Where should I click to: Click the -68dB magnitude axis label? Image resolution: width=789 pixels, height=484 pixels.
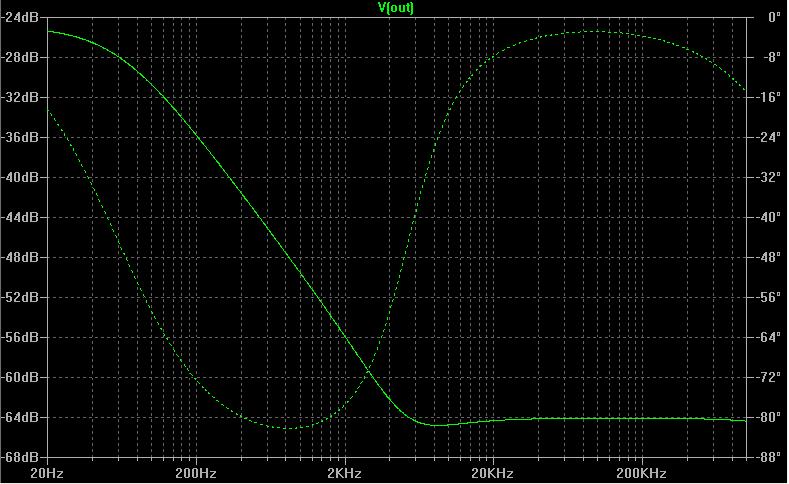pos(20,457)
